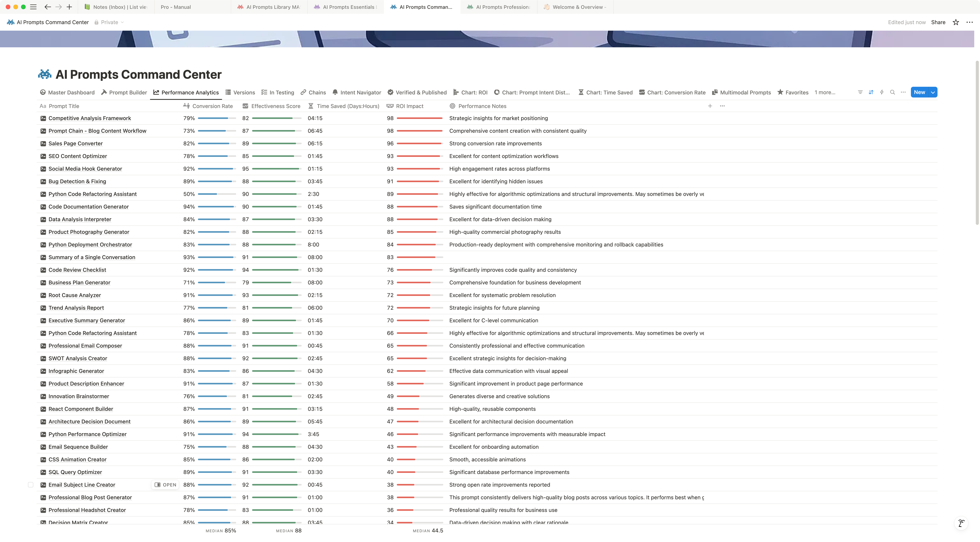Switch to Chart: ROI view
This screenshot has height=542, width=980.
point(470,92)
